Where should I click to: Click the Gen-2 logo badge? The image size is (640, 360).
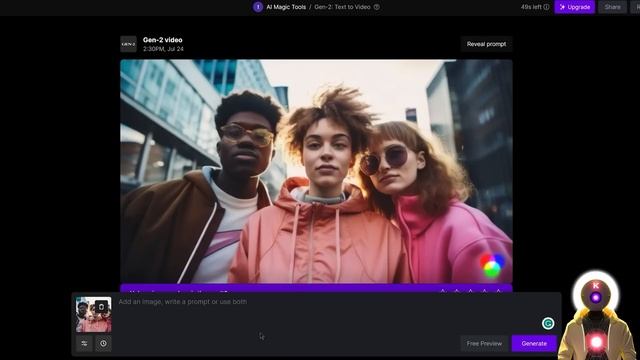point(128,44)
